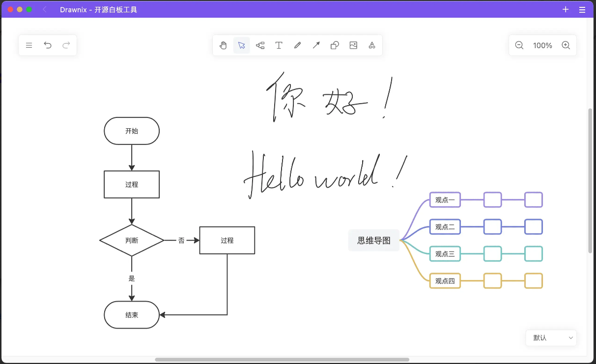Open the hamburger app menu at left
The height and width of the screenshot is (364, 596).
(x=29, y=45)
